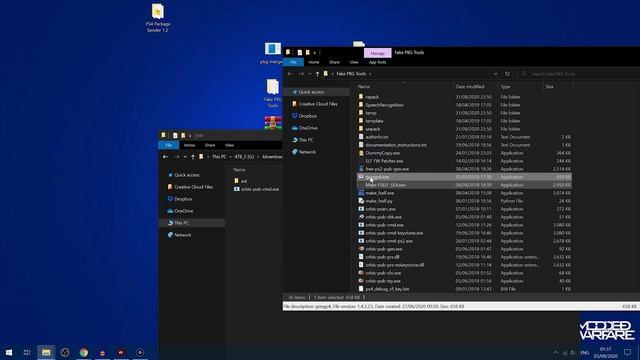Select orbis-pub-trp.exe
This screenshot has height=360, width=640.
(x=383, y=281)
